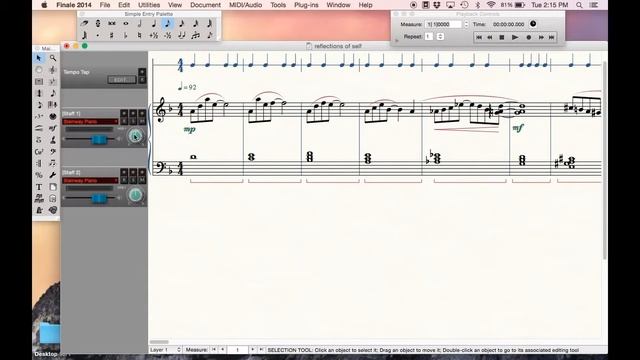Expand the Playback Controls disclosure triangle
This screenshot has width=640, height=360.
[x=396, y=40]
